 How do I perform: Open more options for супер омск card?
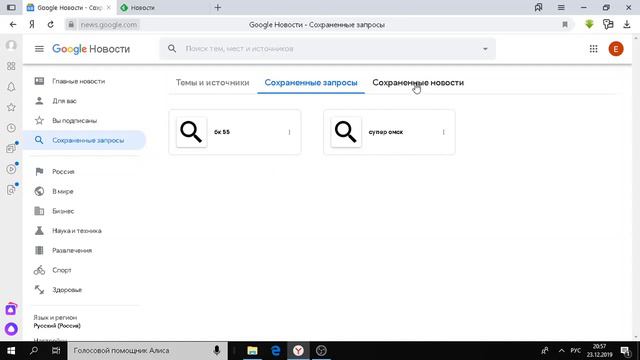pyautogui.click(x=443, y=132)
